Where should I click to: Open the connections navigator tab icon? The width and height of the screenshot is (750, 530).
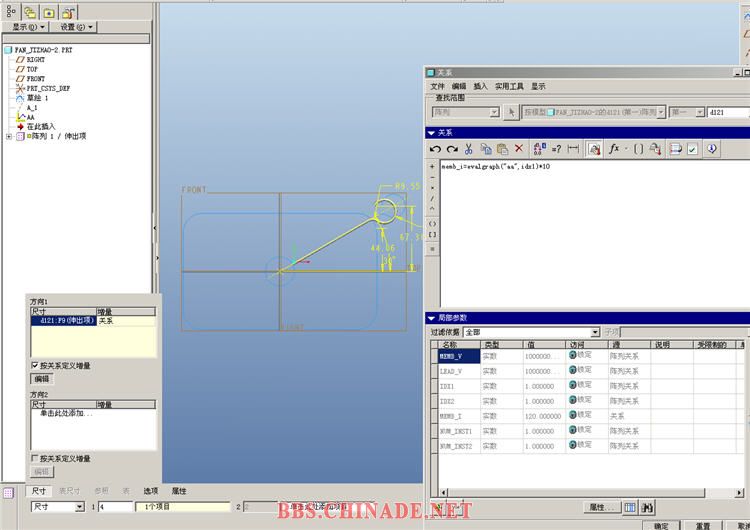68,13
